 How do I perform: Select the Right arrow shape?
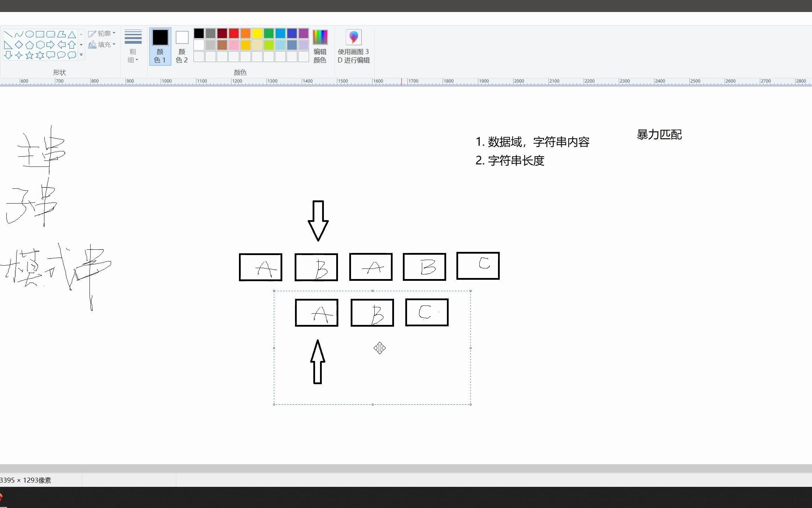50,45
